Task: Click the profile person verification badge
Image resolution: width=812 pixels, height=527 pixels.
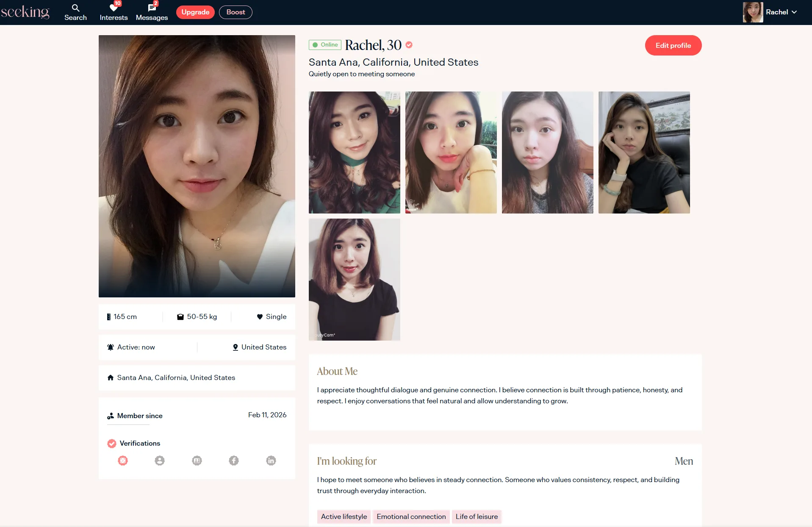Action: [160, 460]
